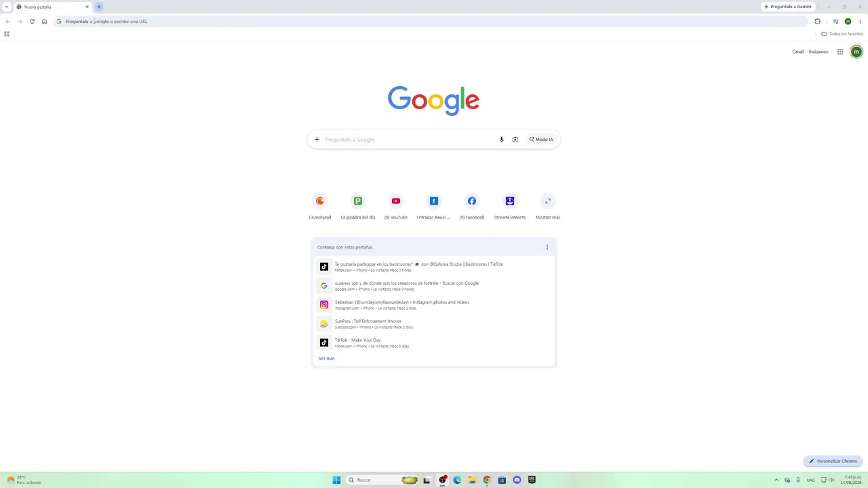Start voice search with microphone icon

point(502,140)
